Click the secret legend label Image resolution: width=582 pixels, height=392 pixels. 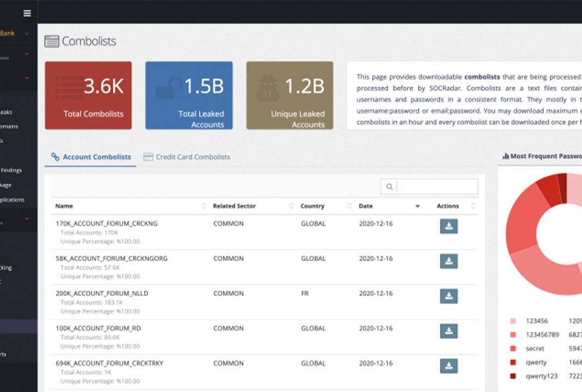click(535, 348)
